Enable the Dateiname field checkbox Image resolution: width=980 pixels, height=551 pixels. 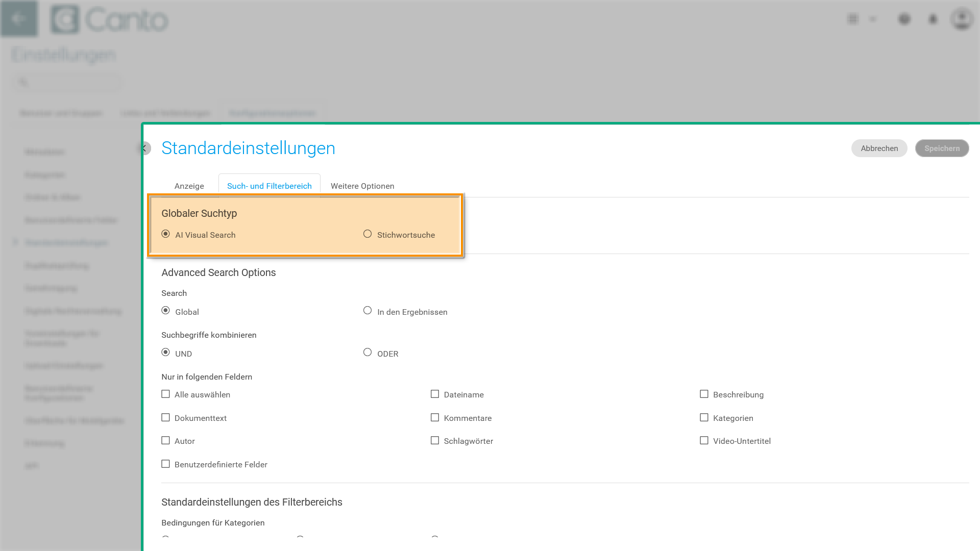435,394
